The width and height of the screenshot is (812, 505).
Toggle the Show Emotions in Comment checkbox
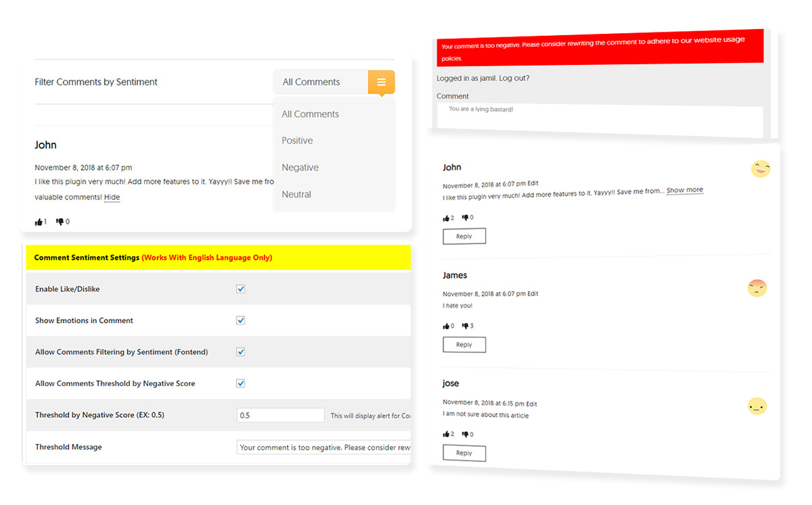coord(240,320)
